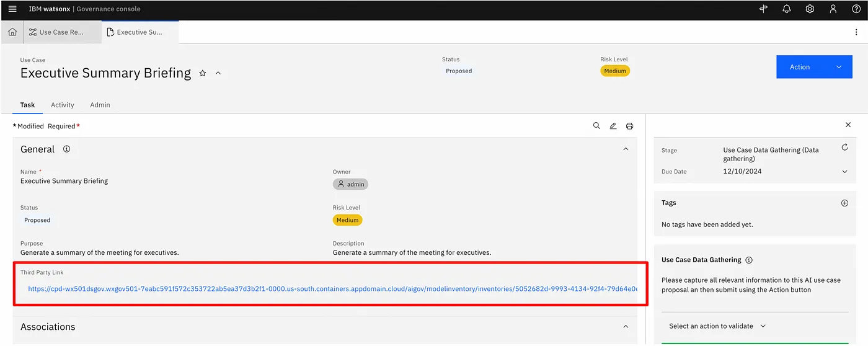Star Executive Summary Briefing as favorite
This screenshot has width=868, height=346.
203,73
